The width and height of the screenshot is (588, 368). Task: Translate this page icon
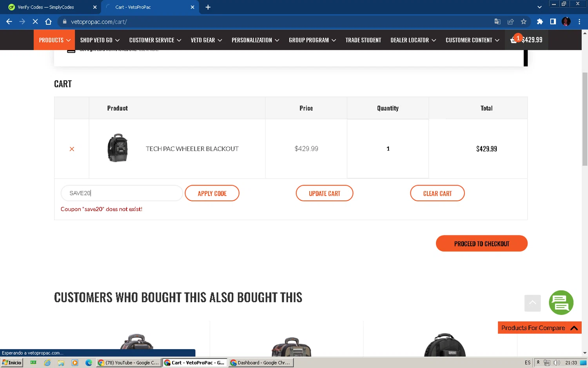coord(497,22)
